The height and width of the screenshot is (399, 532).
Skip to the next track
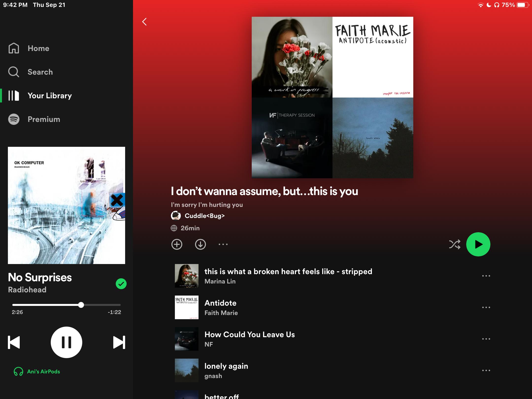click(119, 342)
